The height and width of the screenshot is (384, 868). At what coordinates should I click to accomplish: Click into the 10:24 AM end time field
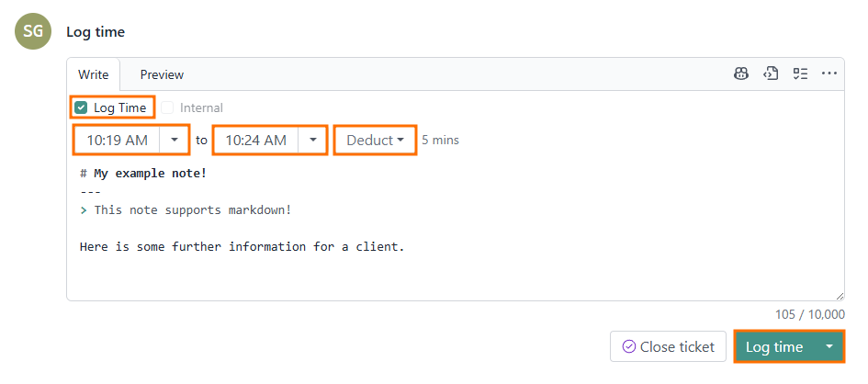click(256, 141)
